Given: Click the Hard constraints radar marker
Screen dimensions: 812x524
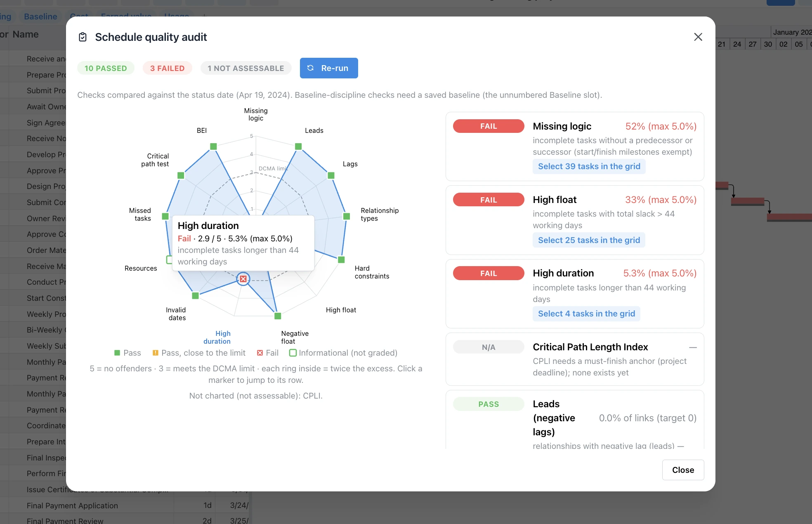Looking at the screenshot, I should (x=341, y=260).
